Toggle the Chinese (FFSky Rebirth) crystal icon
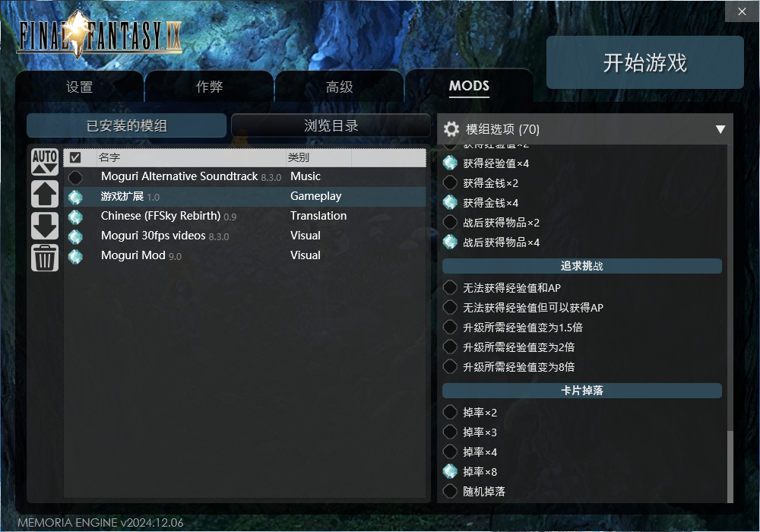The height and width of the screenshot is (532, 760). coord(75,217)
